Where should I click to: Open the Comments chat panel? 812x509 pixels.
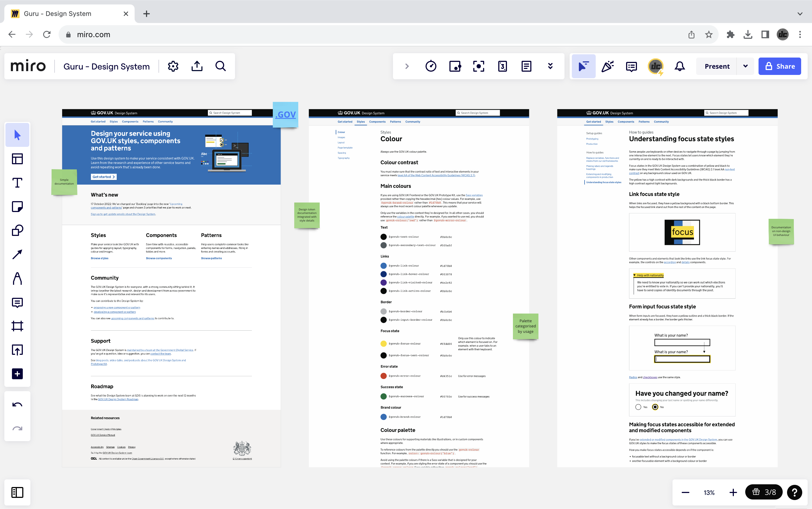(632, 66)
